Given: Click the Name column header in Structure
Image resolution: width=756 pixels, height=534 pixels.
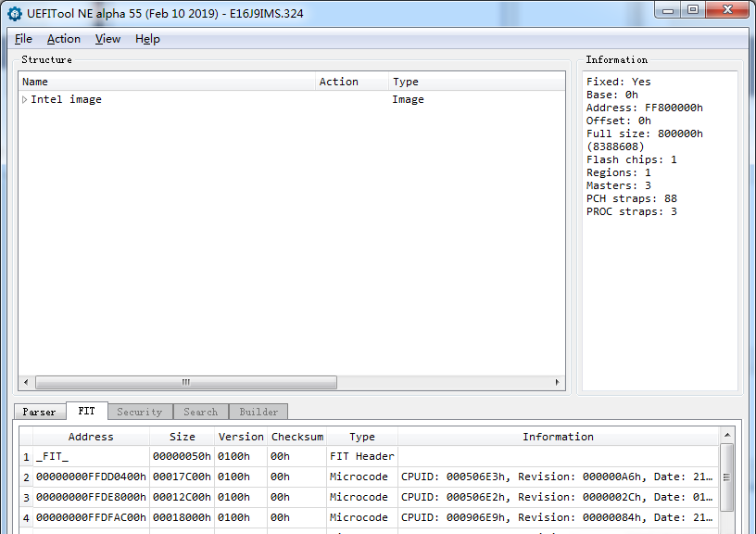Looking at the screenshot, I should click(x=168, y=82).
